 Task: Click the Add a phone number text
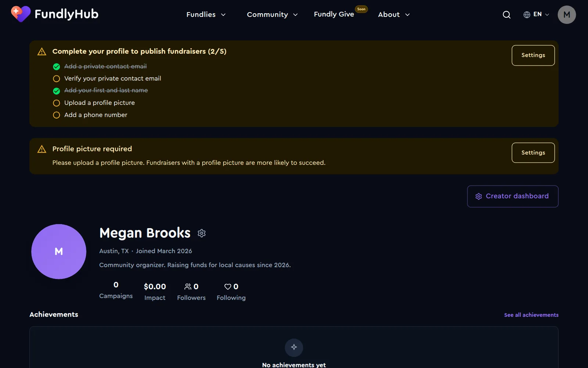pyautogui.click(x=96, y=115)
